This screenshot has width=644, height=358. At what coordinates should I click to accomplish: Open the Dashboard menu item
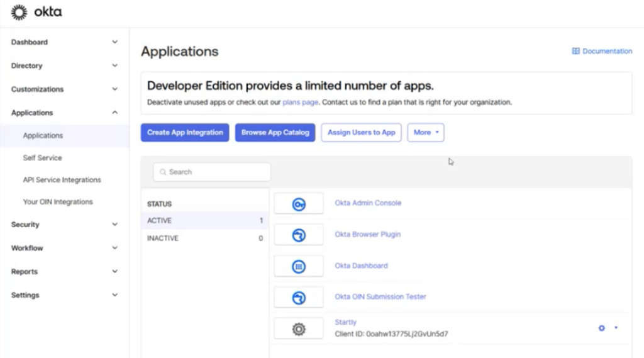[30, 42]
